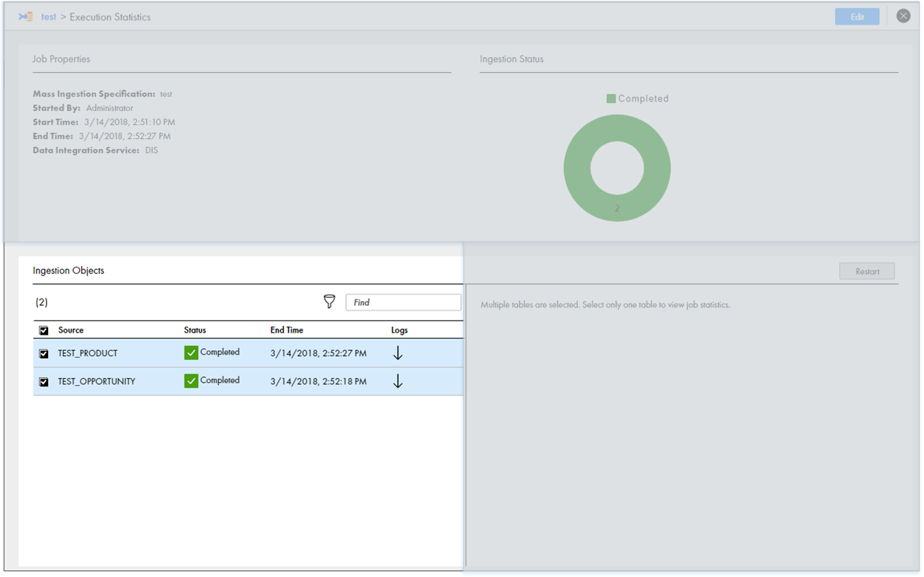Click the Start Time 2:51:10 PM value
Screen dimensions: 924x577
pos(129,122)
